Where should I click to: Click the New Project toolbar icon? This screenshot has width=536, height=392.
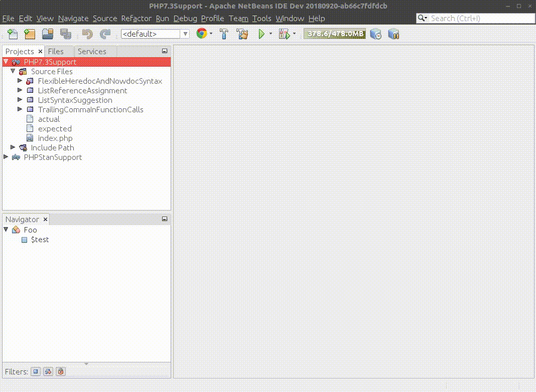coord(30,34)
